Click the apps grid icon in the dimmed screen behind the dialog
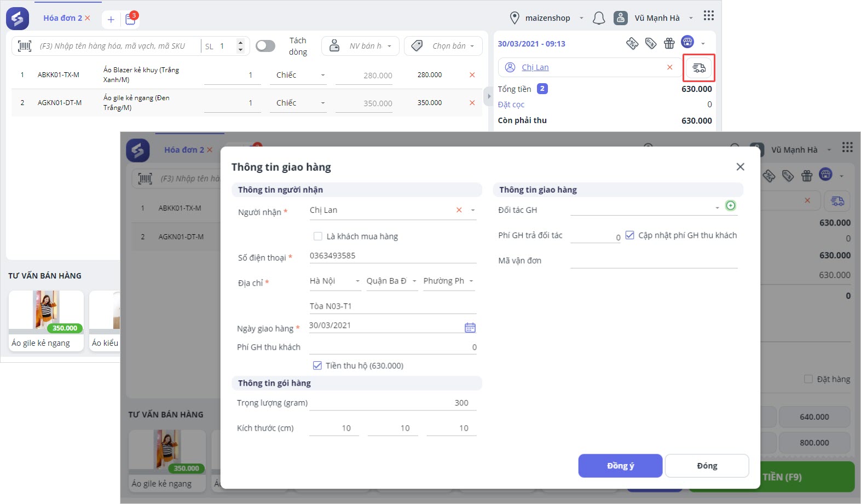Image resolution: width=861 pixels, height=504 pixels. (x=847, y=147)
